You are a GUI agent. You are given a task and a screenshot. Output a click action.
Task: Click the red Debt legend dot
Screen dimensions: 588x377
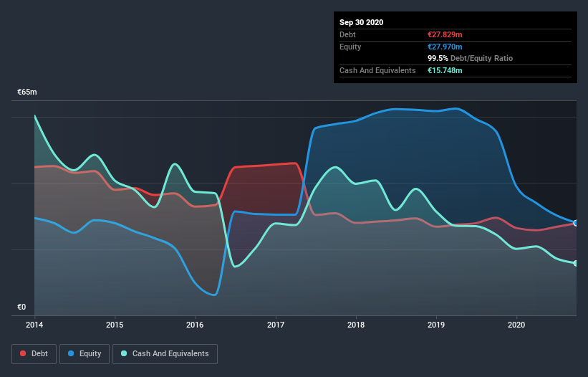tap(23, 353)
